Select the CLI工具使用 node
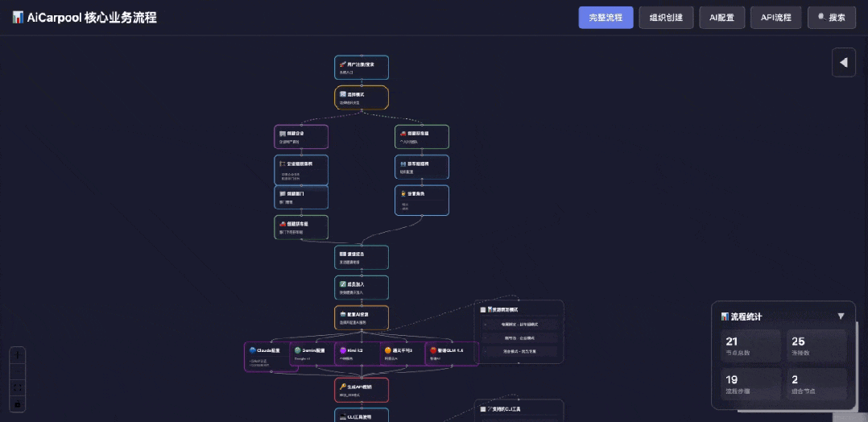This screenshot has height=422, width=868. click(x=362, y=416)
